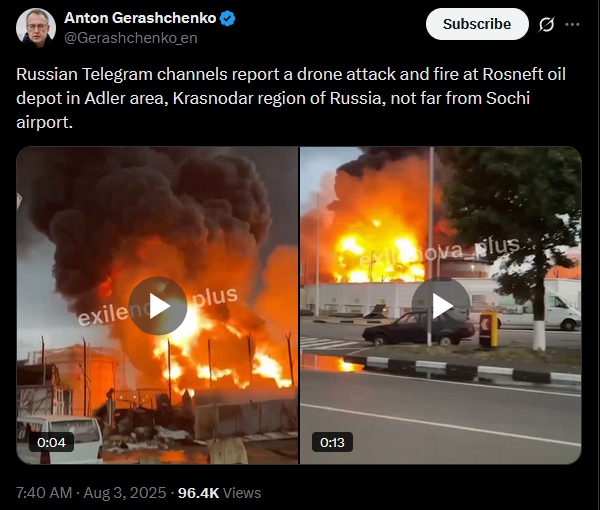Open the three-dot more options menu
The image size is (600, 510).
[572, 24]
